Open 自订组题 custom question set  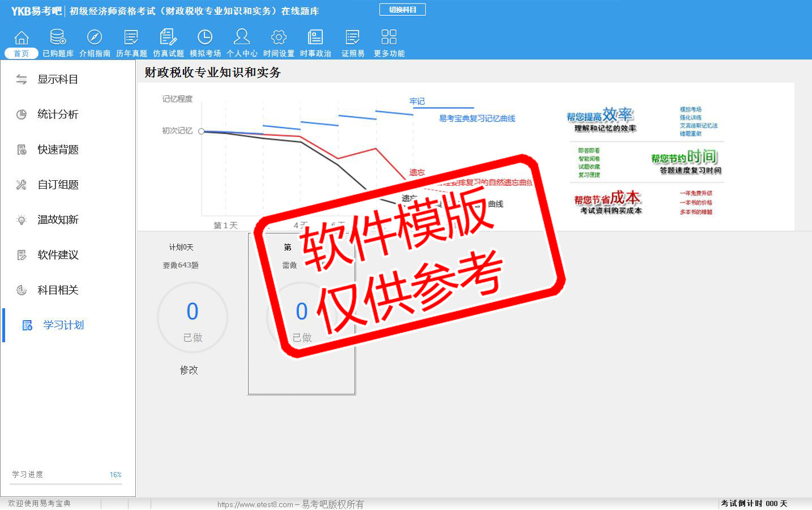[58, 185]
